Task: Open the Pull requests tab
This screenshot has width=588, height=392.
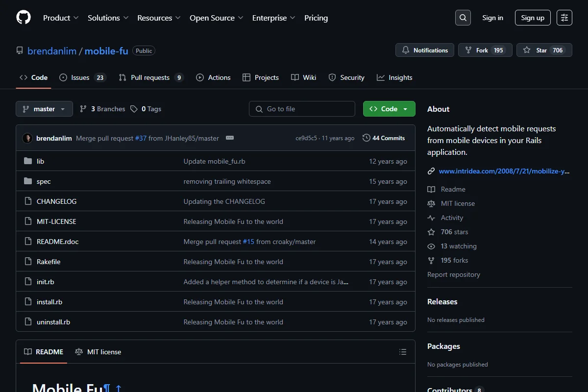Action: click(x=151, y=77)
